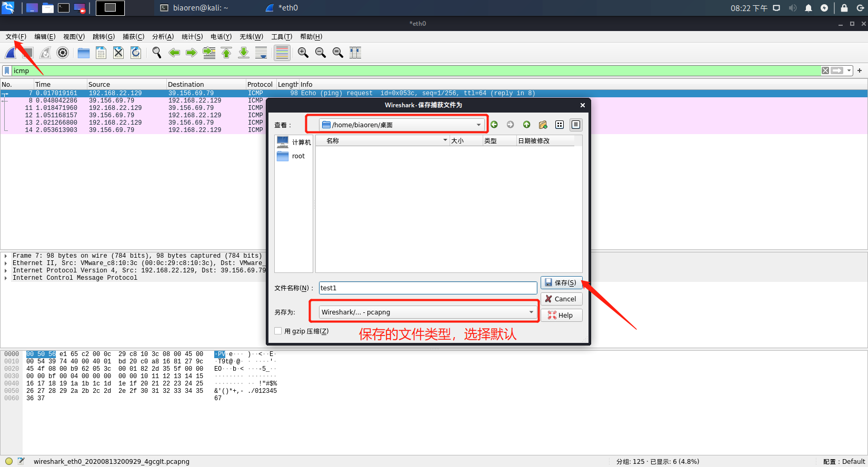This screenshot has height=467, width=868.
Task: Clear the display filter
Action: click(825, 70)
